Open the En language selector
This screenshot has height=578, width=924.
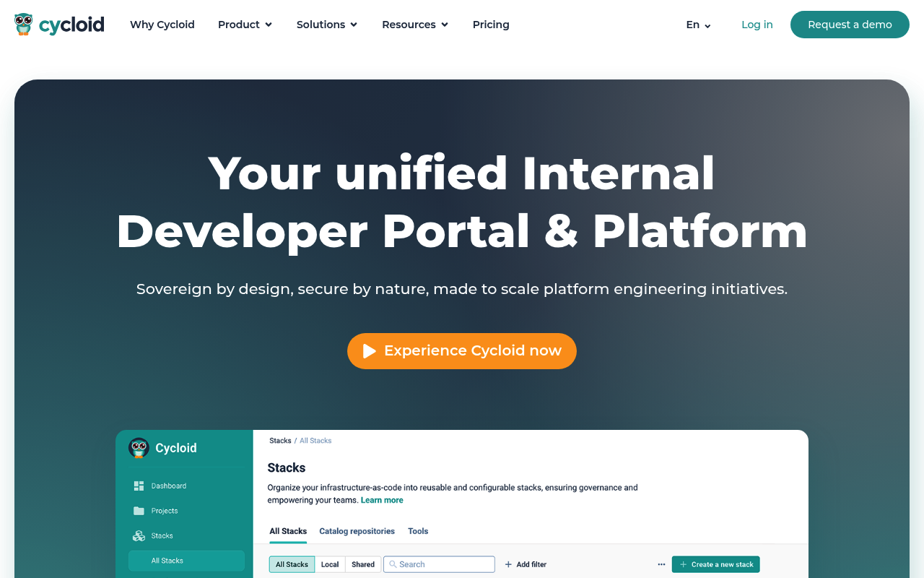[698, 25]
